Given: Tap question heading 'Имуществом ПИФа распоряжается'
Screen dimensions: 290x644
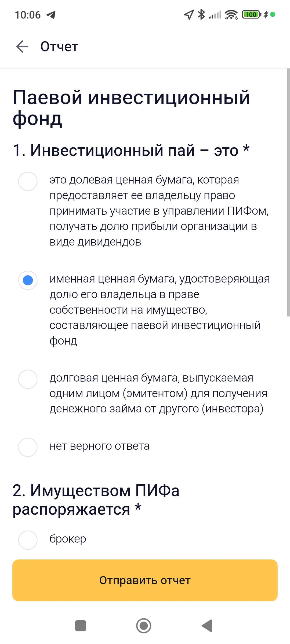Looking at the screenshot, I should pyautogui.click(x=96, y=500).
